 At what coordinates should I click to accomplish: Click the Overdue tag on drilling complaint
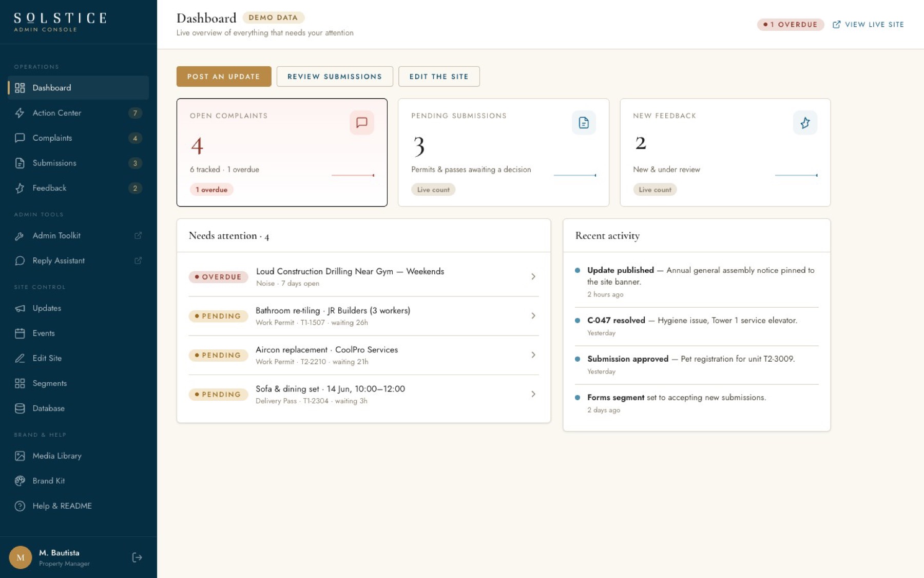[x=218, y=277]
